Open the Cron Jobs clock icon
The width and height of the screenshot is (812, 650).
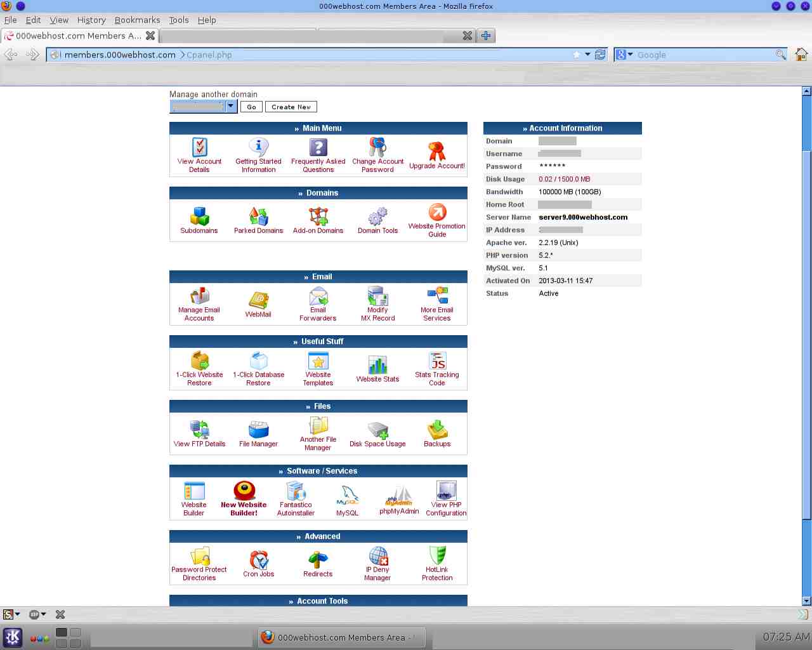259,560
